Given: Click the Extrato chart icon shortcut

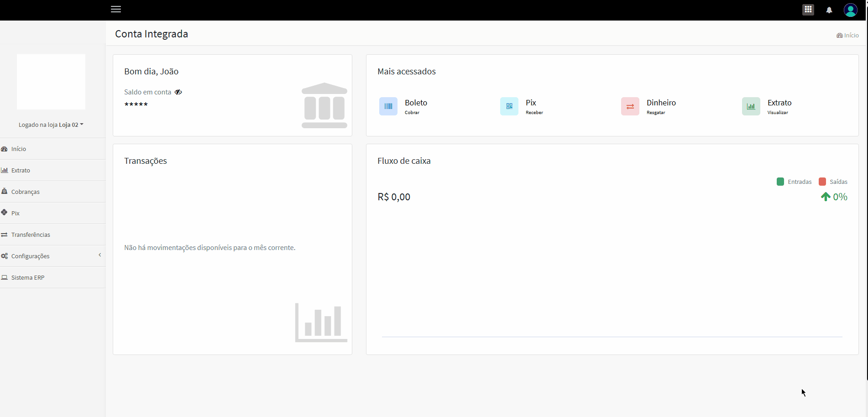Looking at the screenshot, I should tap(751, 106).
